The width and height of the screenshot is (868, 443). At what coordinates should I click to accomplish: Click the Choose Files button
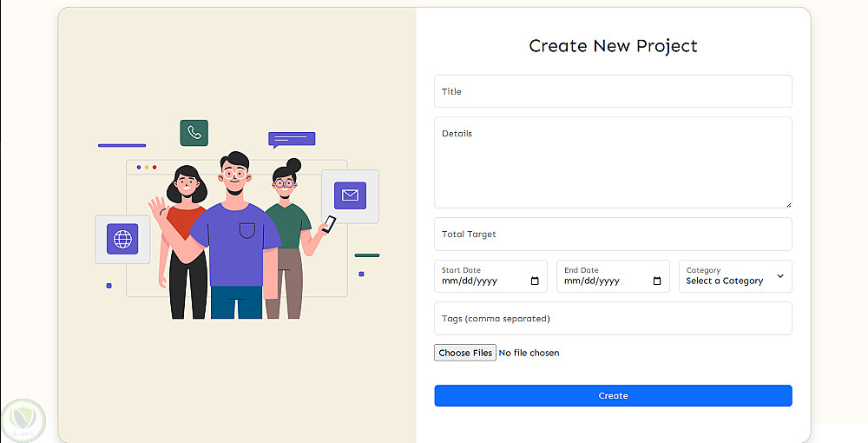point(465,353)
